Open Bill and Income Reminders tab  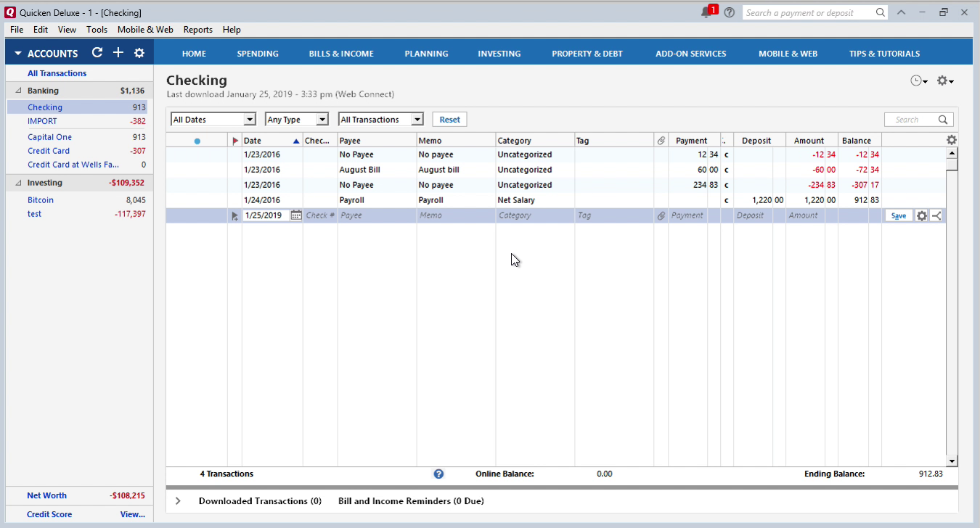point(411,501)
